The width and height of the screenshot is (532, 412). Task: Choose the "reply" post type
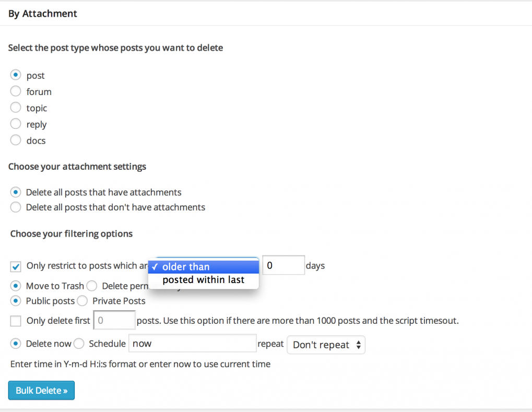pyautogui.click(x=15, y=124)
